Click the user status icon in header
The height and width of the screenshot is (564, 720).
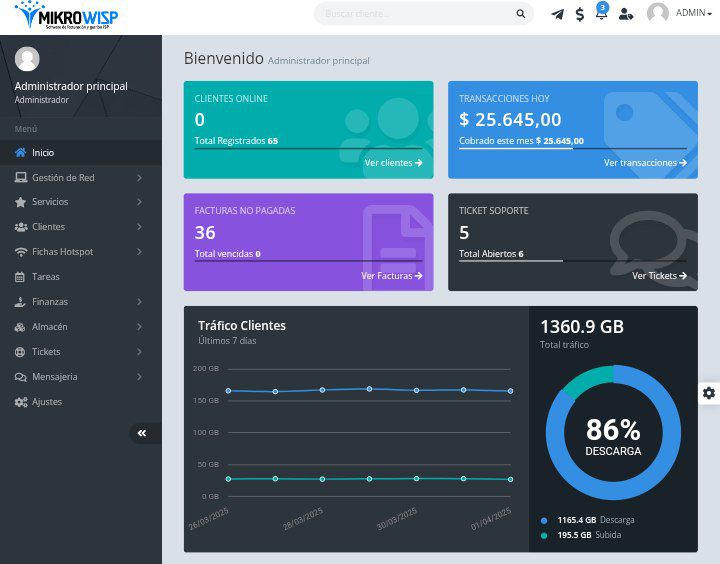[x=626, y=14]
